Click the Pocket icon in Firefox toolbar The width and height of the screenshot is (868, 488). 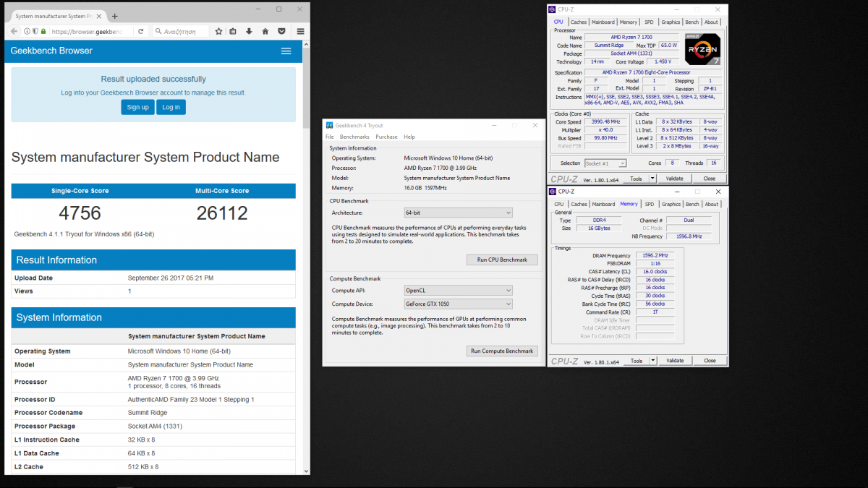click(281, 31)
